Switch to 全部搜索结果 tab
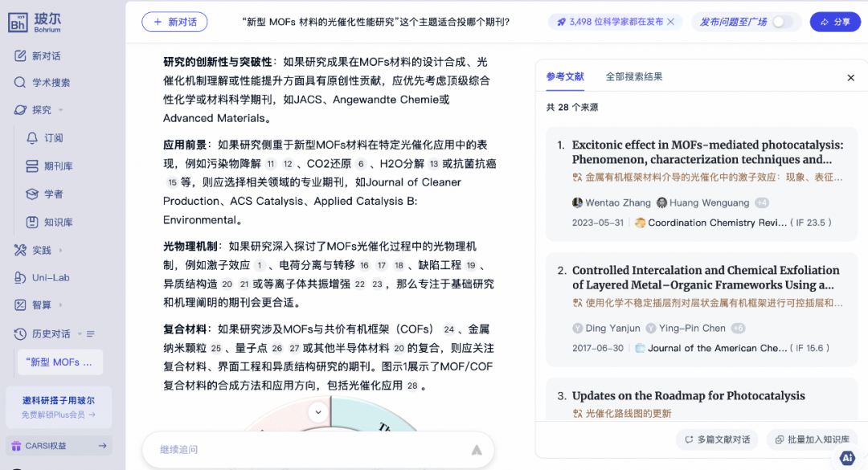This screenshot has height=470, width=868. (x=634, y=77)
